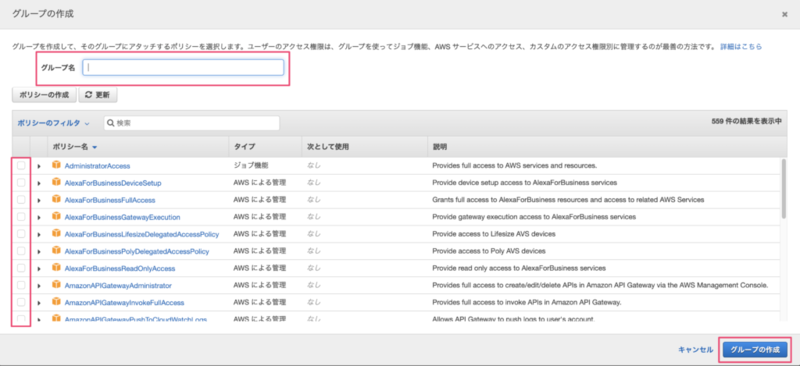Check the AlexaForBusinessLifesizeDelegatedAccessPolicy checkbox

(x=21, y=234)
